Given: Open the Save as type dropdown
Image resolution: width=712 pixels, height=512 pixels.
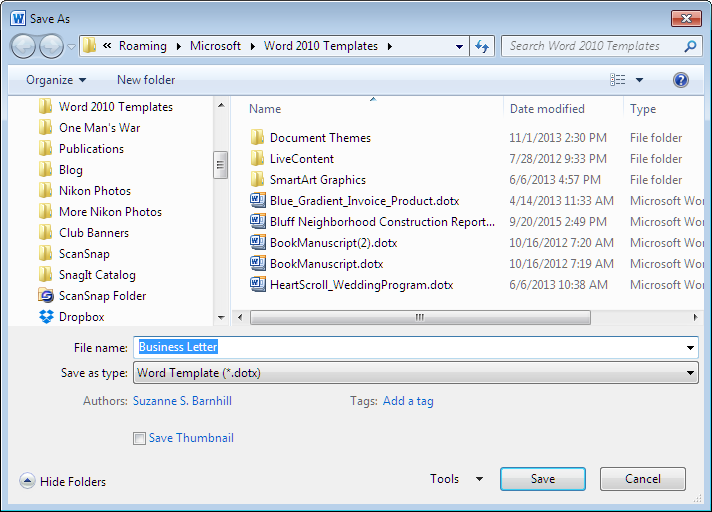Looking at the screenshot, I should [416, 373].
